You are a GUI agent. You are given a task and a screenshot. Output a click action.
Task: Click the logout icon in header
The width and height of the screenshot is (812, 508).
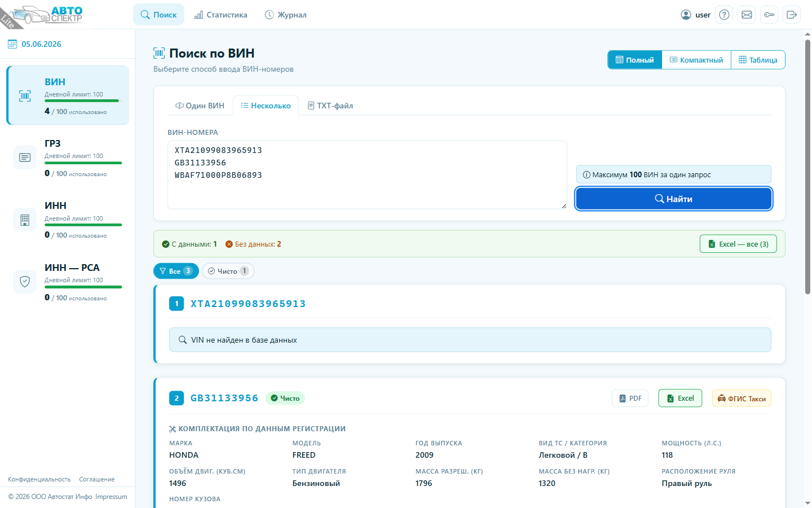coord(792,15)
